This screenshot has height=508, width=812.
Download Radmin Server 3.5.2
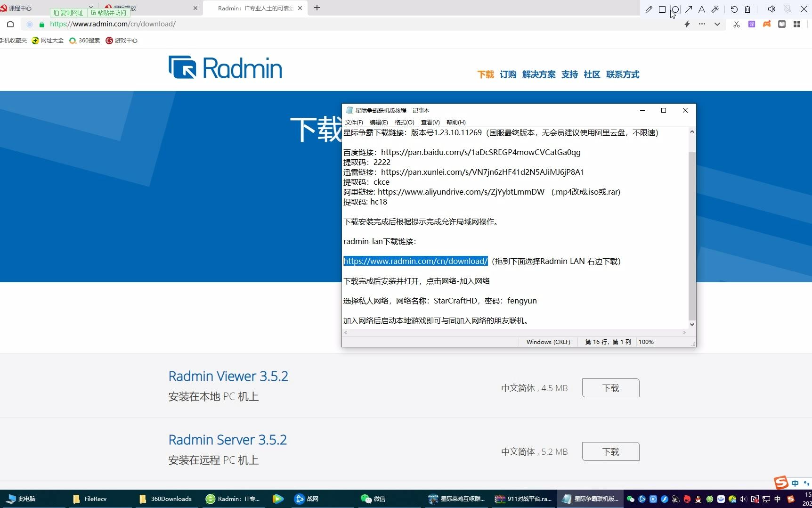point(610,451)
